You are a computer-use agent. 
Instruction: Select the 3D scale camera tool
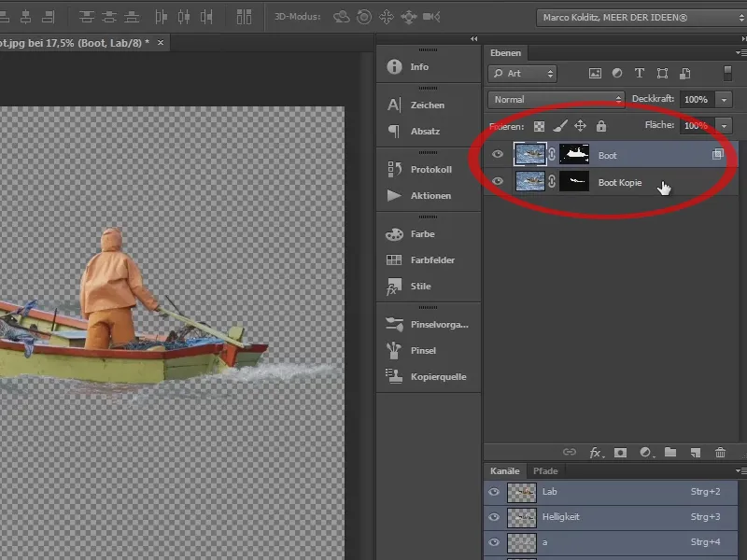pyautogui.click(x=431, y=17)
